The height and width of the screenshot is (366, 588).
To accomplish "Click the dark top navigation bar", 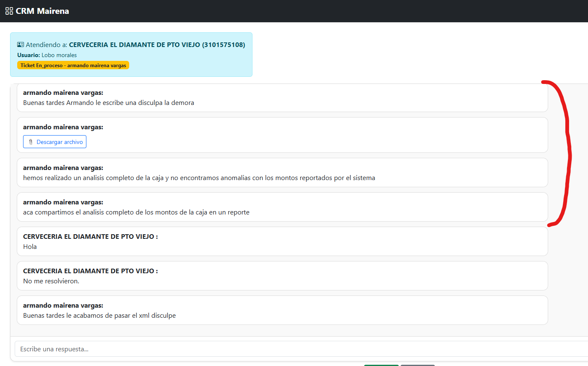I will [294, 11].
